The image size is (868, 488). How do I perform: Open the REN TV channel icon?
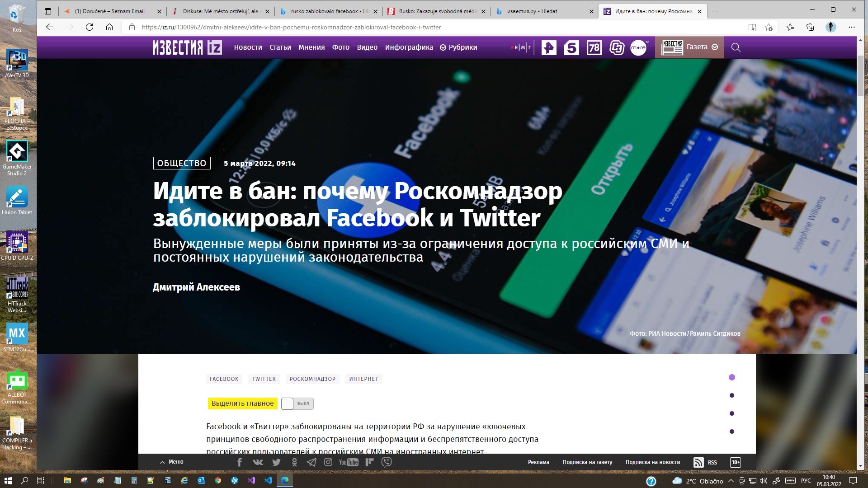click(549, 47)
